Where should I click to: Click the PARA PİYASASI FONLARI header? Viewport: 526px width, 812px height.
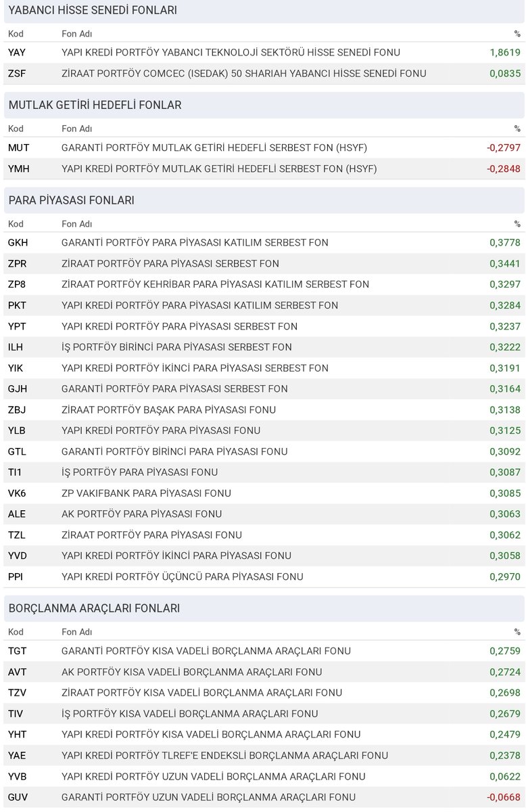(71, 200)
